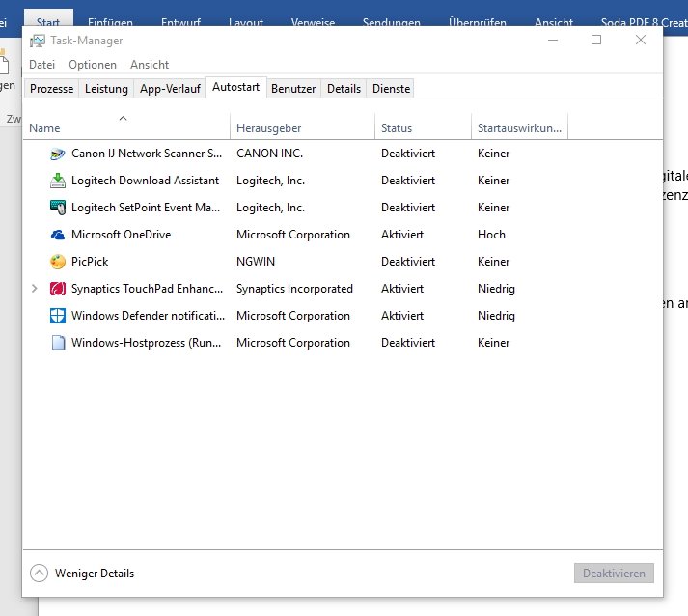Click the Hoch startup impact value

coord(491,235)
